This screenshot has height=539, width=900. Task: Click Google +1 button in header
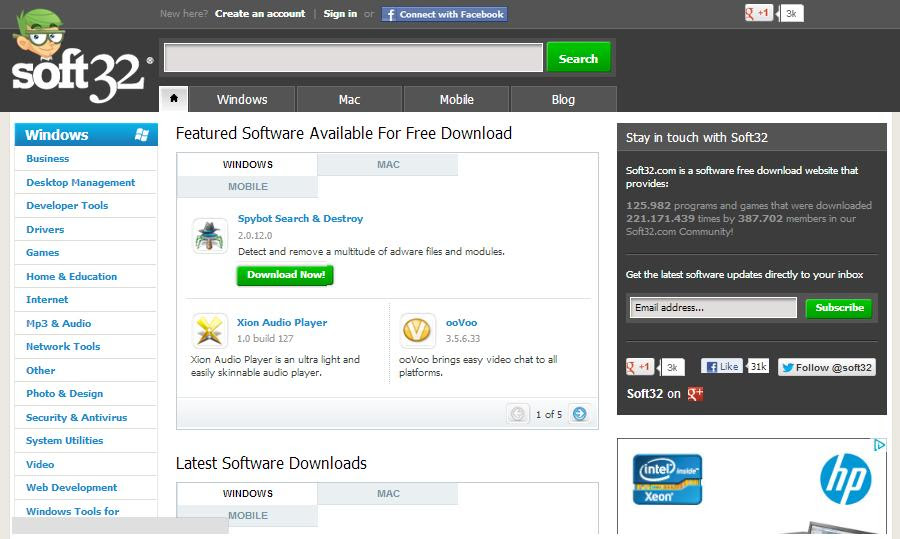tap(758, 13)
